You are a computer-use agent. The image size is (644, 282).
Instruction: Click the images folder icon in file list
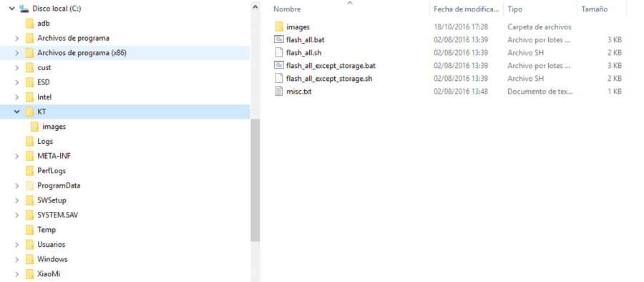[279, 27]
